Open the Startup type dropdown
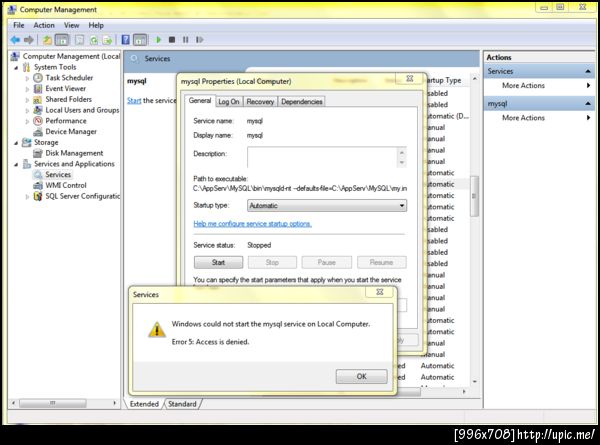The width and height of the screenshot is (600, 445). [327, 205]
